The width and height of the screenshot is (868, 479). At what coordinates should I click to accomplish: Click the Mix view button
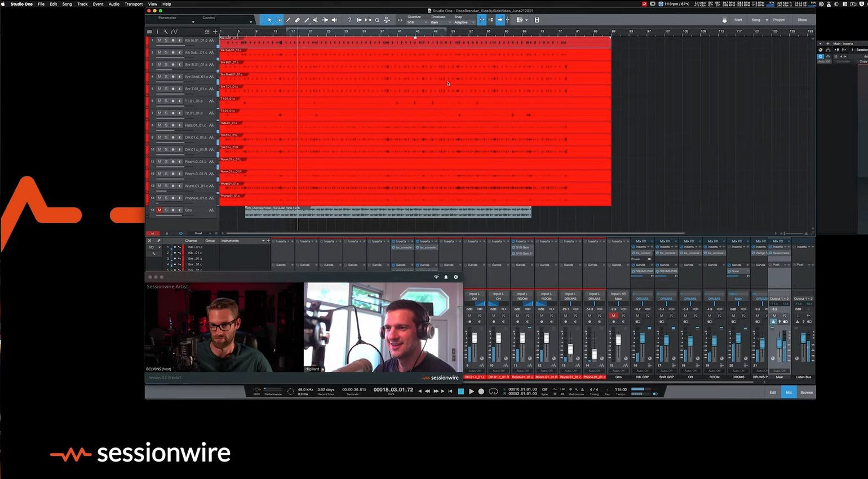tap(789, 392)
